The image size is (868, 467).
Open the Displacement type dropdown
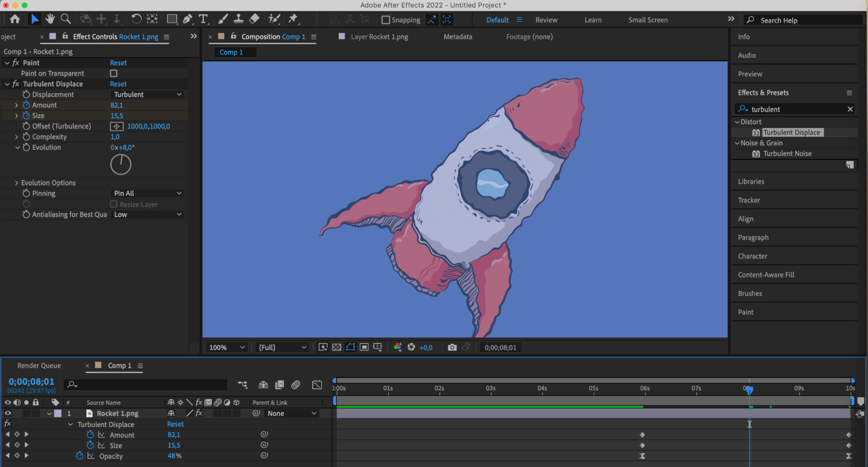coord(148,95)
